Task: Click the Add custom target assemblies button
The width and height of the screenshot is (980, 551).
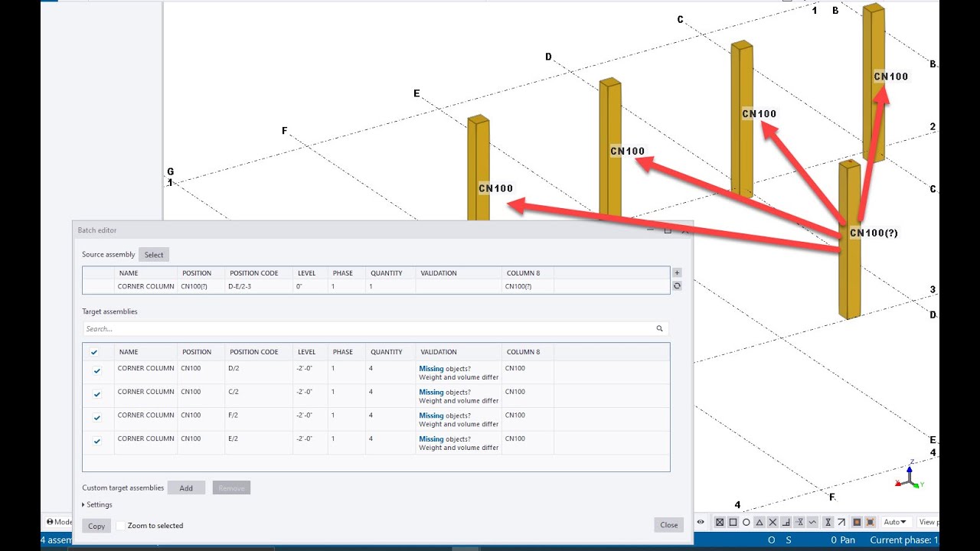Action: click(186, 487)
